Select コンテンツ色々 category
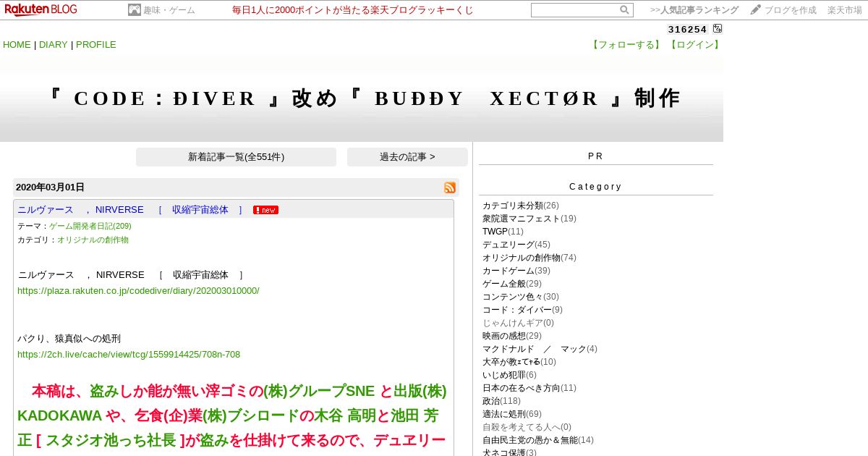 (513, 297)
